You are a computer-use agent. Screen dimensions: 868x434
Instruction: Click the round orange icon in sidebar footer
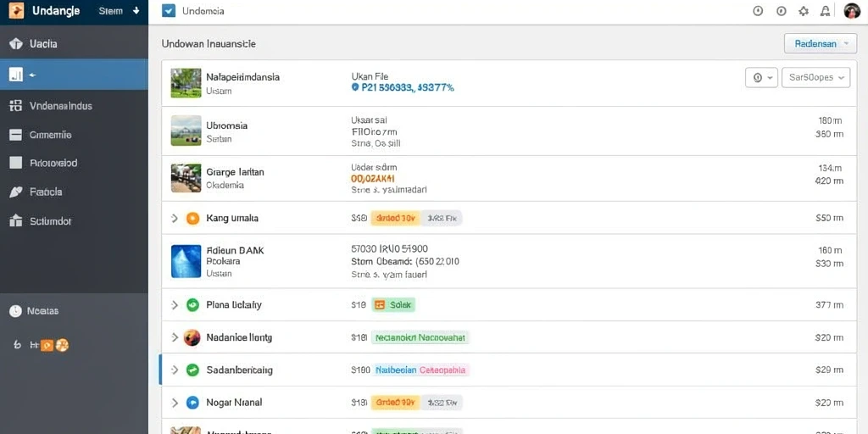click(62, 346)
